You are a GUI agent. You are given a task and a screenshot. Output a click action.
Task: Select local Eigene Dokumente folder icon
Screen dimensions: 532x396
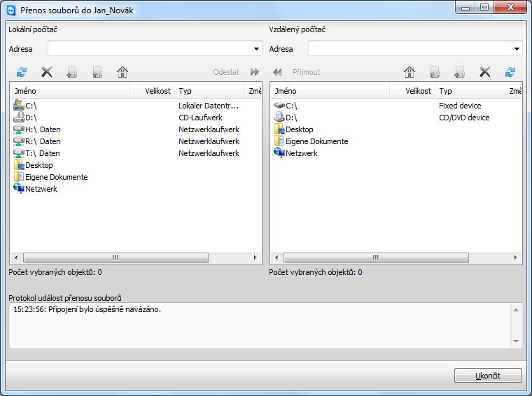19,176
